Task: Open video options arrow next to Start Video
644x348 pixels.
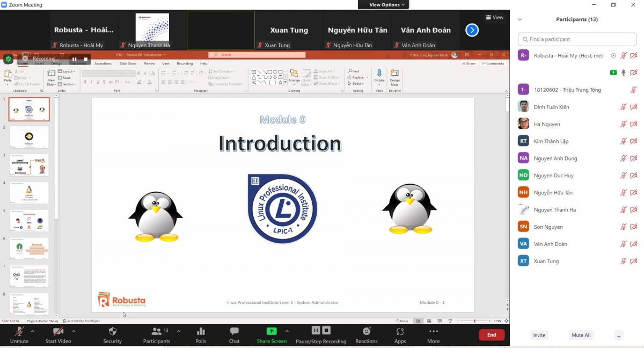Action: pos(74,331)
